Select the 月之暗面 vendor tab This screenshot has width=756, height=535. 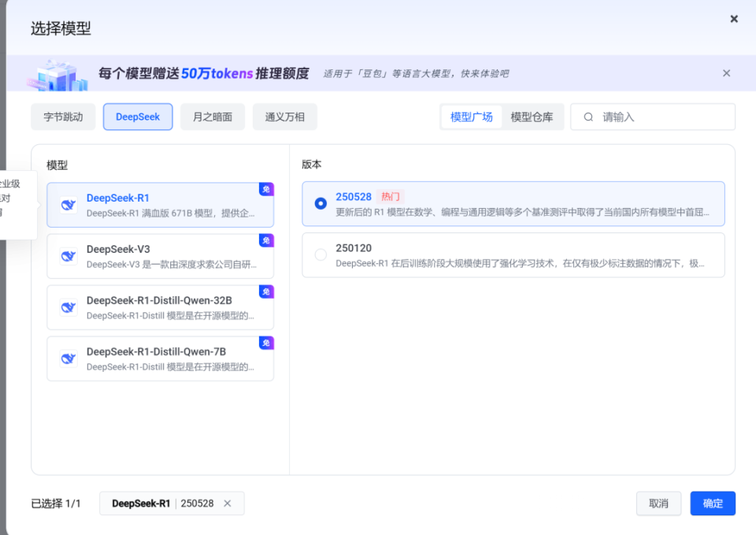pos(213,117)
